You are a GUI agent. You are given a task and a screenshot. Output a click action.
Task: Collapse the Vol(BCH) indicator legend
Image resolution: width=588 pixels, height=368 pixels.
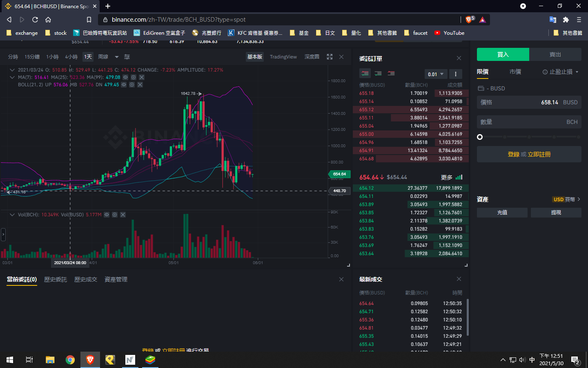coord(12,215)
